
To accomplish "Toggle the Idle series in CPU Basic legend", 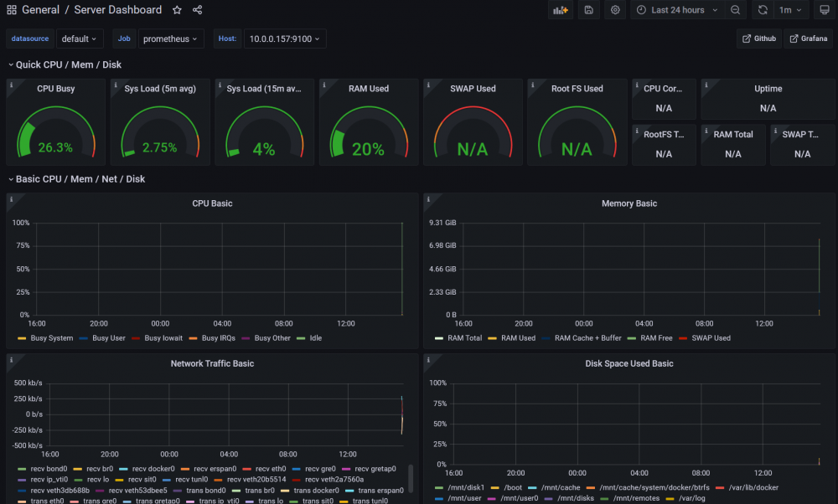I will pos(314,338).
